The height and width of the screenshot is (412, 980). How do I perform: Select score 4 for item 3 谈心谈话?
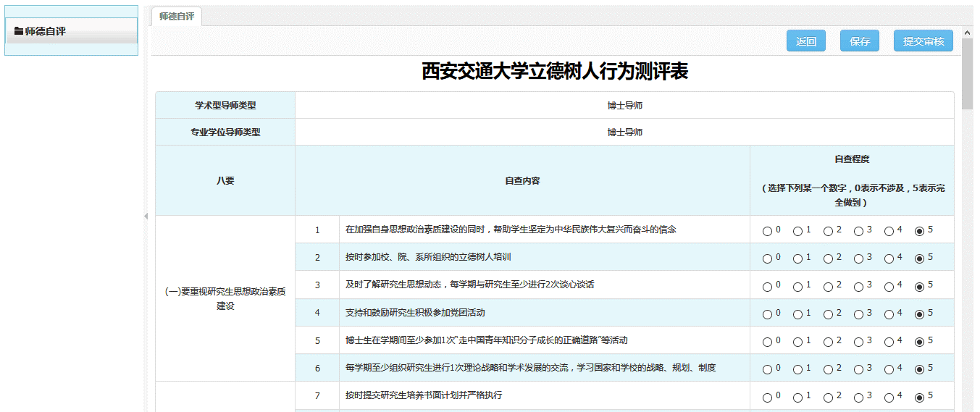tap(889, 287)
